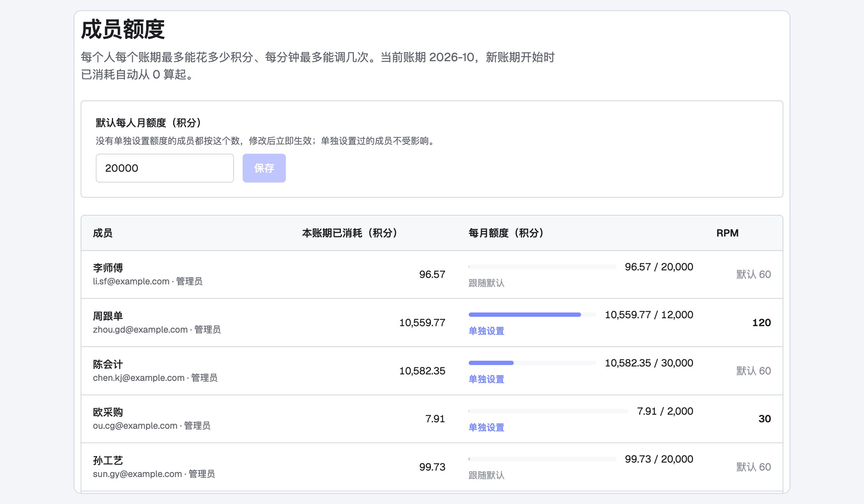Click the 成员额度 page title
This screenshot has height=504, width=864.
(123, 30)
